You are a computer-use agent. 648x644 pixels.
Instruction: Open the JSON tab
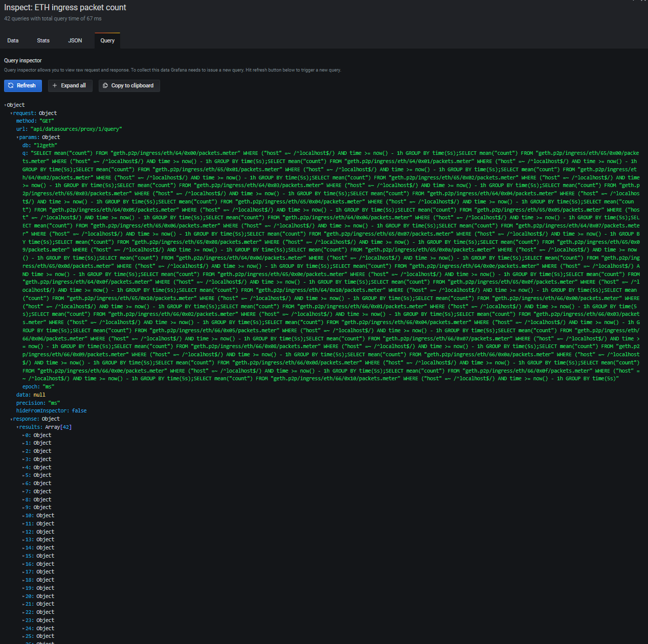[75, 40]
